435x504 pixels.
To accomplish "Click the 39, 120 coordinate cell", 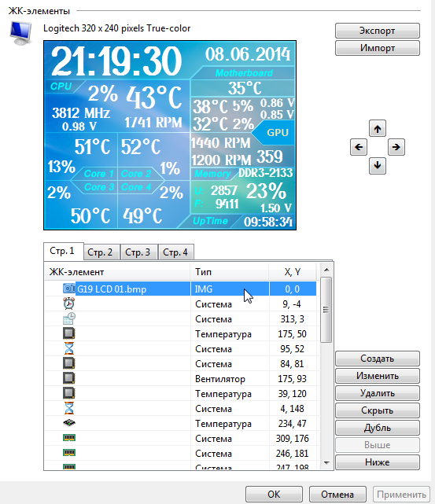I will (293, 394).
